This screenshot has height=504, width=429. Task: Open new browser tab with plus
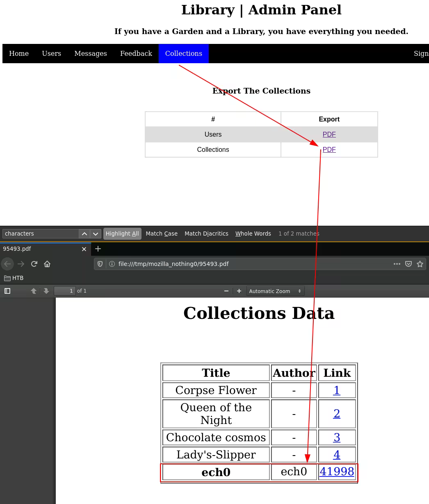pyautogui.click(x=98, y=249)
